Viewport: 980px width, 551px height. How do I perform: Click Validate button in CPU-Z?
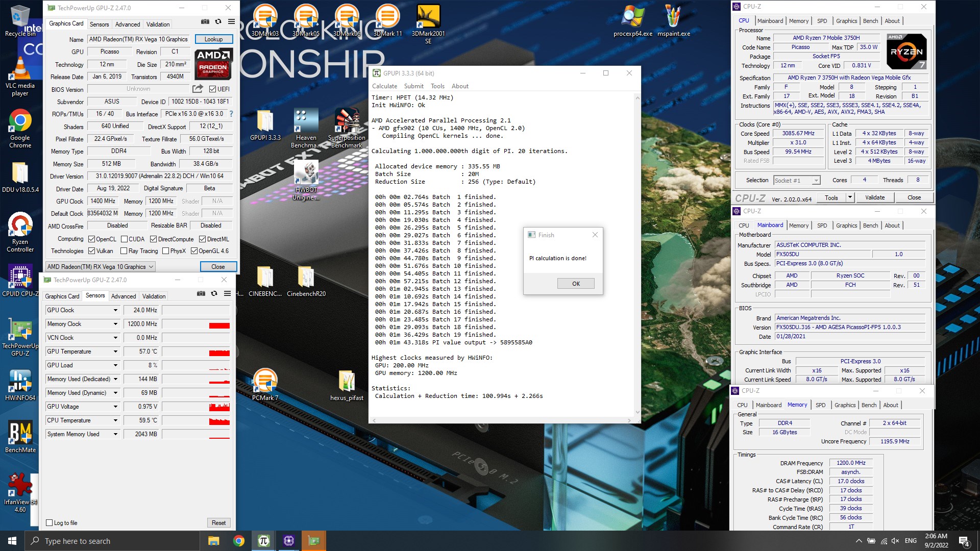tap(875, 197)
